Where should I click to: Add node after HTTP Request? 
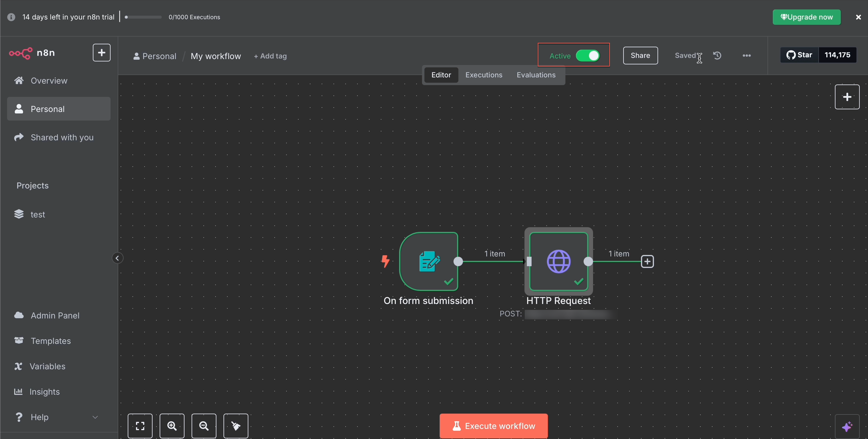647,261
